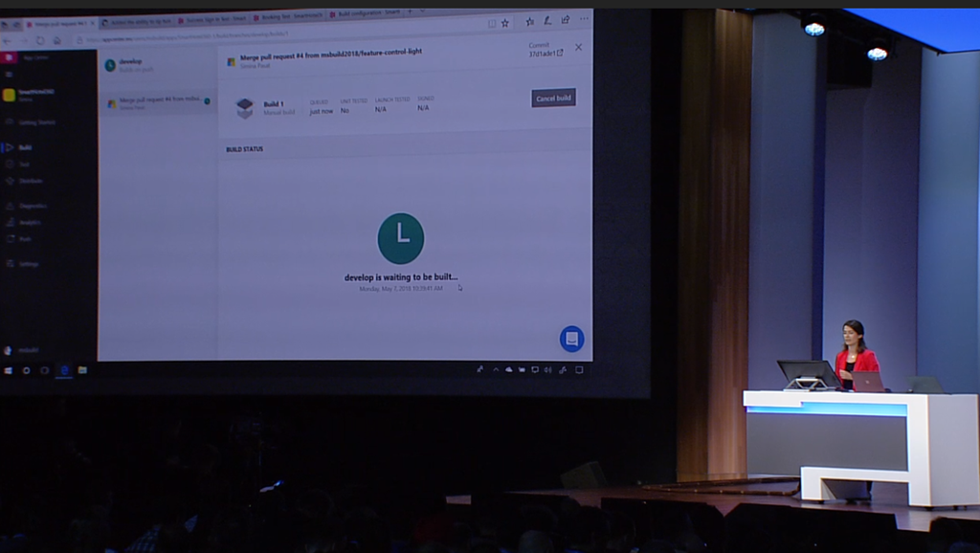Open OneDrive cloud tray icon
Screen dimensions: 980x553
[x=509, y=370]
